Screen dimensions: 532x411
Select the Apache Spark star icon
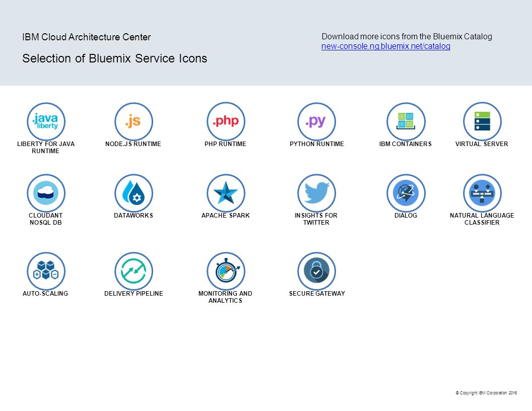(x=226, y=193)
